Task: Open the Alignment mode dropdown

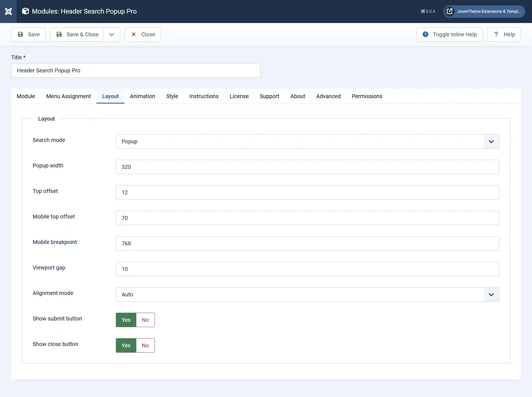Action: click(491, 294)
